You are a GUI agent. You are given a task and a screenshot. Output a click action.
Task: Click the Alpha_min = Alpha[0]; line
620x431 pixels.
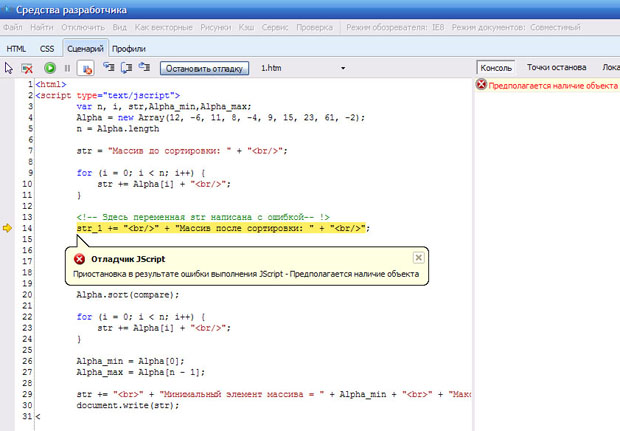click(130, 361)
